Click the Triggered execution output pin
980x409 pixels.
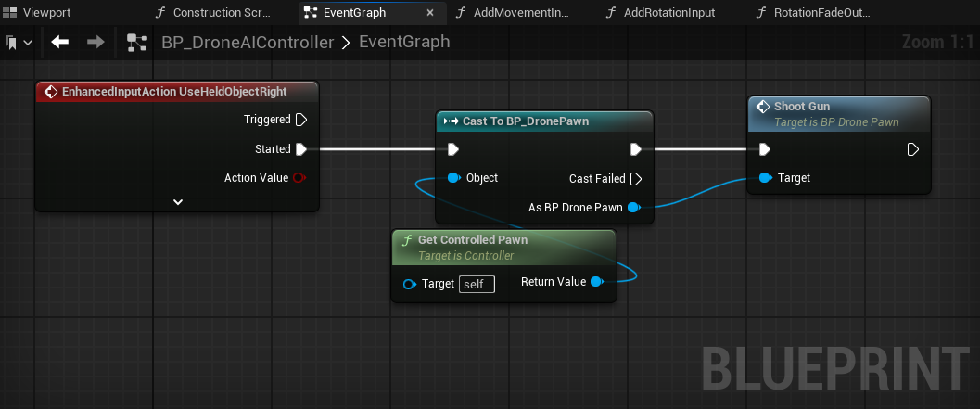click(300, 120)
